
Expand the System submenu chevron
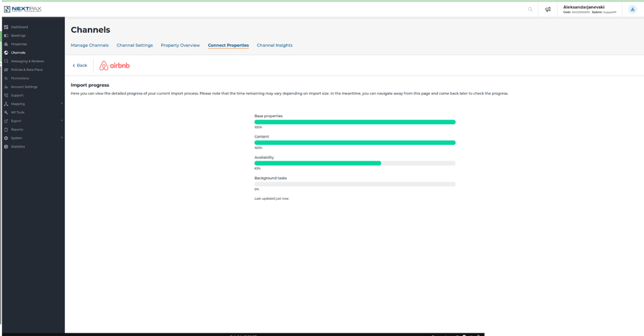click(x=61, y=138)
